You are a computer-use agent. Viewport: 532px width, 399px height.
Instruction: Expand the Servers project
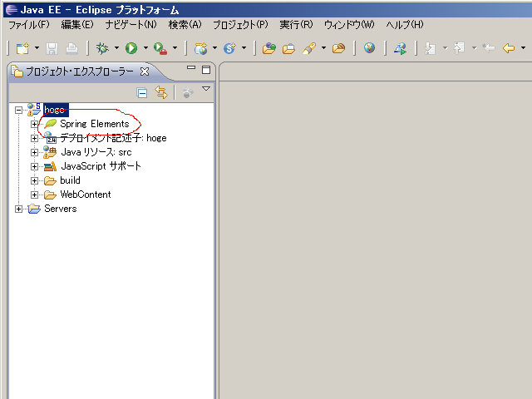click(18, 209)
